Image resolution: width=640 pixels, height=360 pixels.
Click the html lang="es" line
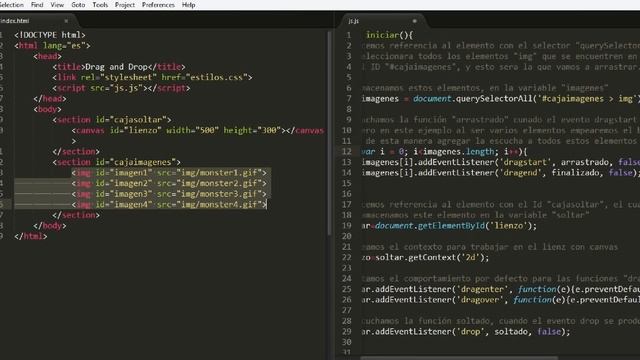tap(52, 46)
